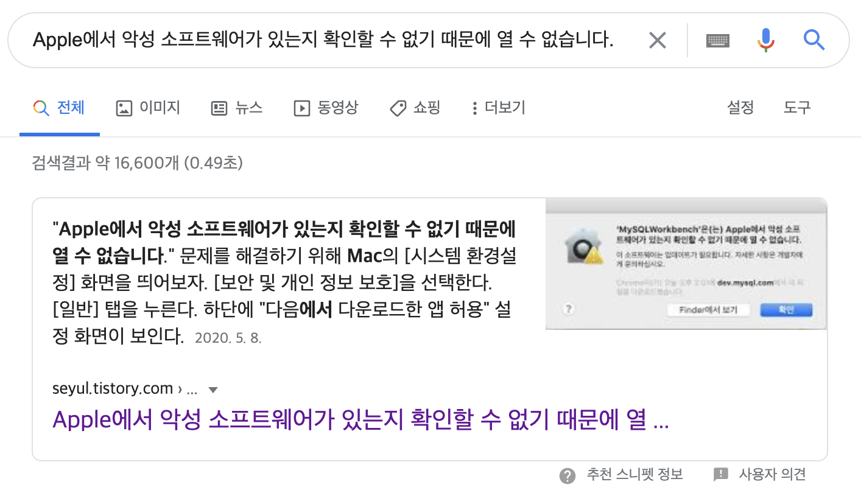Image resolution: width=861 pixels, height=504 pixels.
Task: Open the on-screen keyboard input tool
Action: (x=717, y=41)
